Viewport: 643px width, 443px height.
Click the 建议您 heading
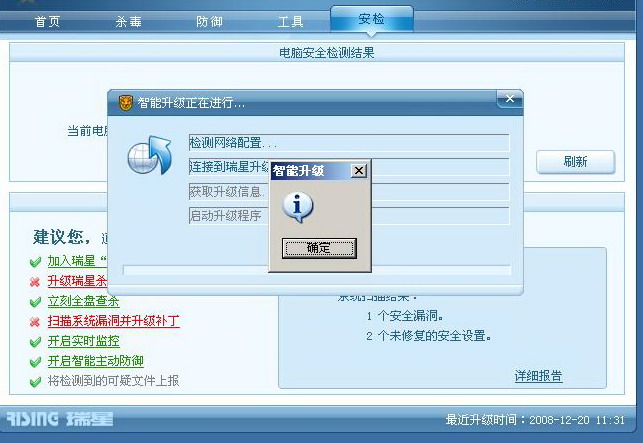tap(62, 237)
